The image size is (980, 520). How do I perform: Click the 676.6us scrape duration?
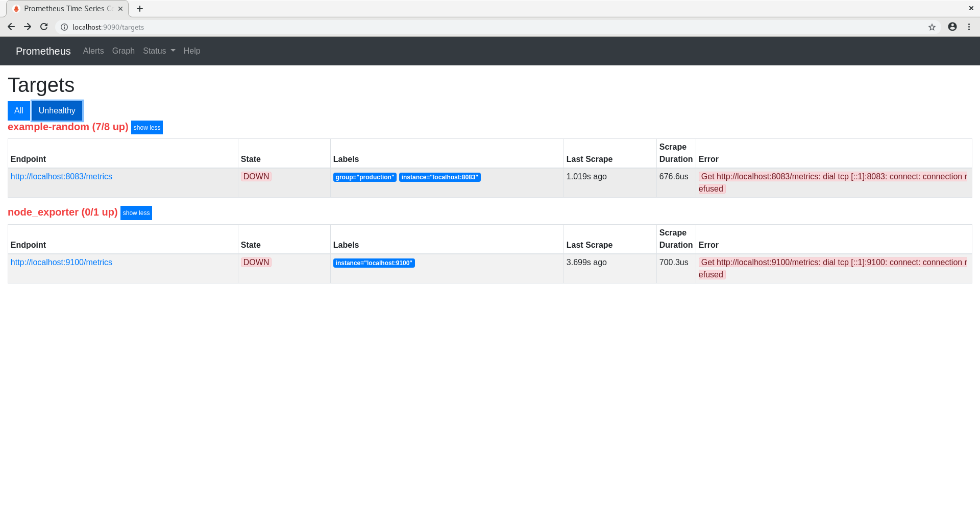pos(674,177)
